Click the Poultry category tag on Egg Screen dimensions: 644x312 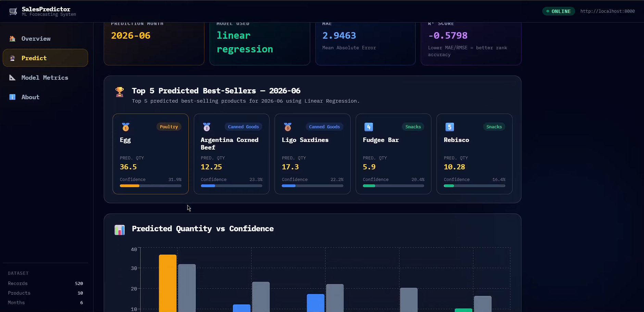coord(169,127)
